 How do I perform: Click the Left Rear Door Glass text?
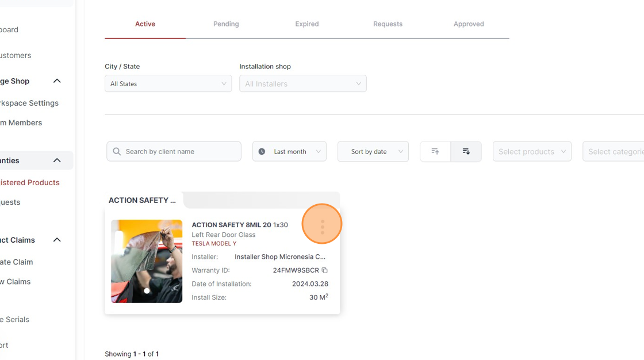(224, 235)
